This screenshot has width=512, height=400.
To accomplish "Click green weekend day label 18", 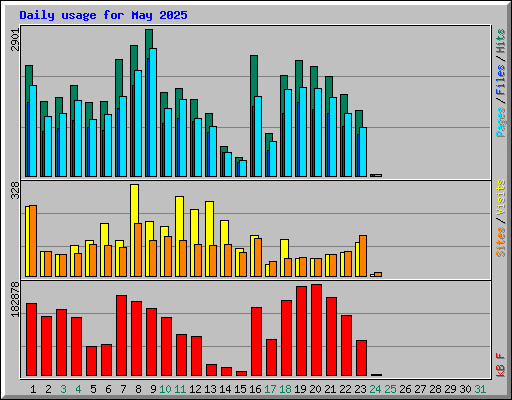I will coord(285,389).
